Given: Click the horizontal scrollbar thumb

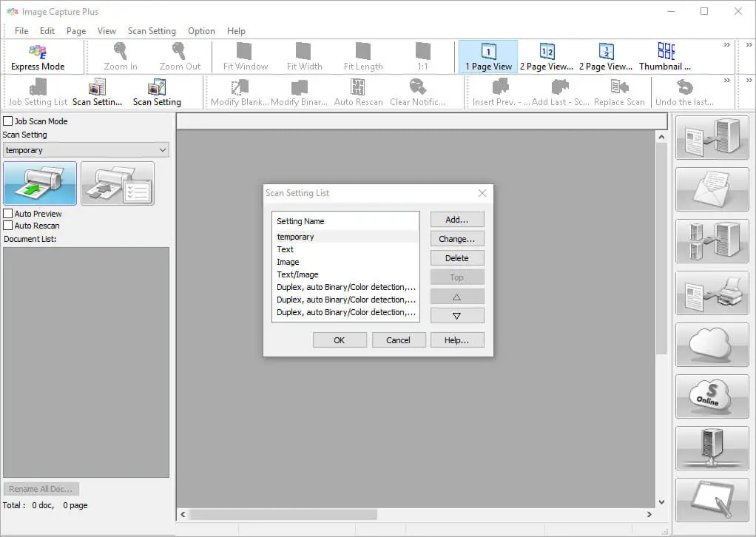Looking at the screenshot, I should (x=283, y=514).
